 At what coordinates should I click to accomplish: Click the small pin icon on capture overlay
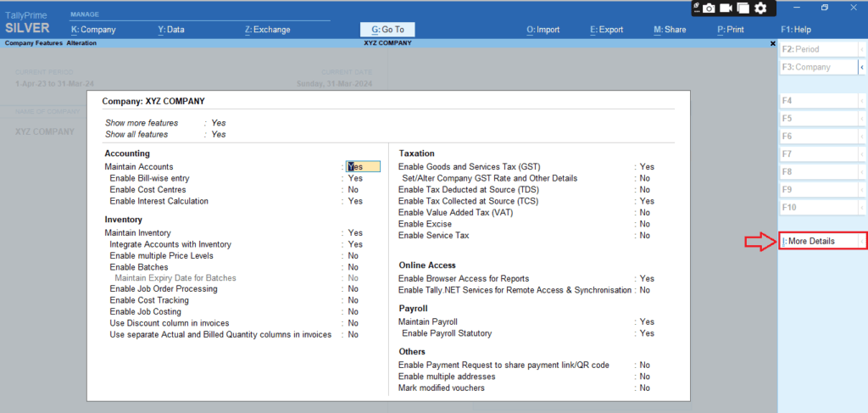[697, 5]
